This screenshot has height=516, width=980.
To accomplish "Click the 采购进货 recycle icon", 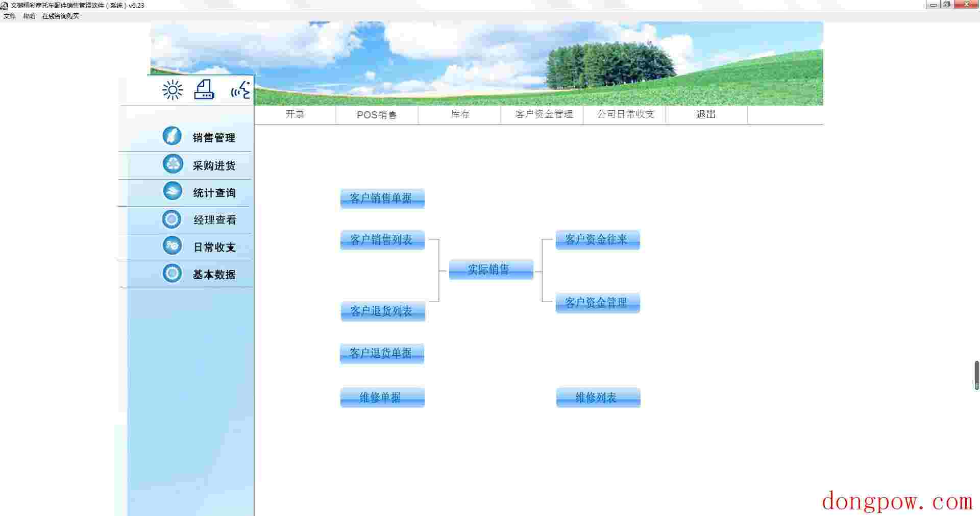I will click(x=173, y=164).
